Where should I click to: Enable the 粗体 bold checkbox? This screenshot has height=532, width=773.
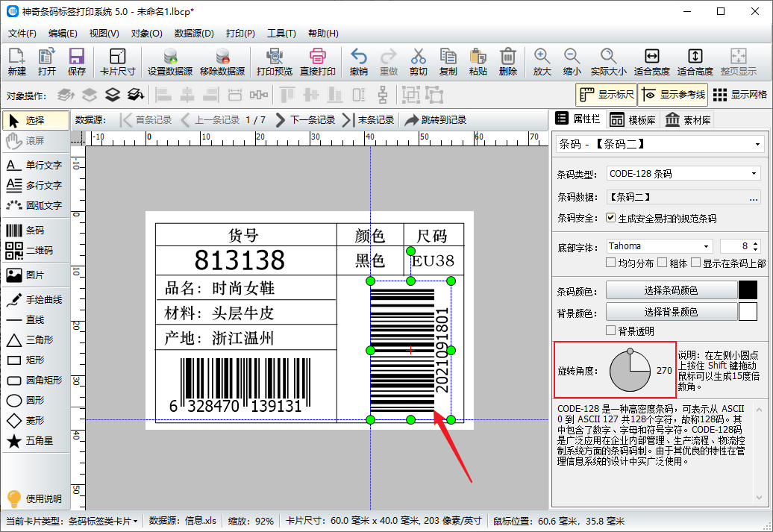(x=663, y=263)
